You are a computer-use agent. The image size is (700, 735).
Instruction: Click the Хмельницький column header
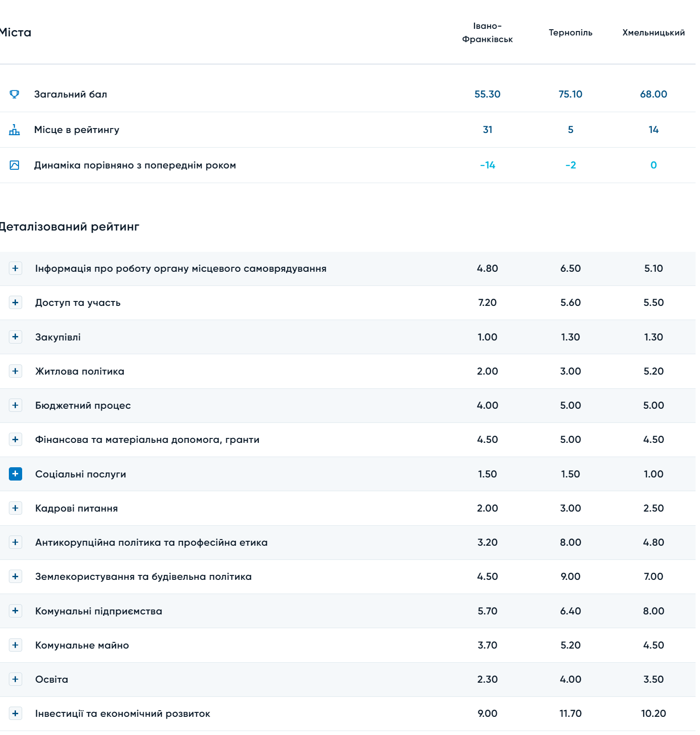tap(653, 32)
